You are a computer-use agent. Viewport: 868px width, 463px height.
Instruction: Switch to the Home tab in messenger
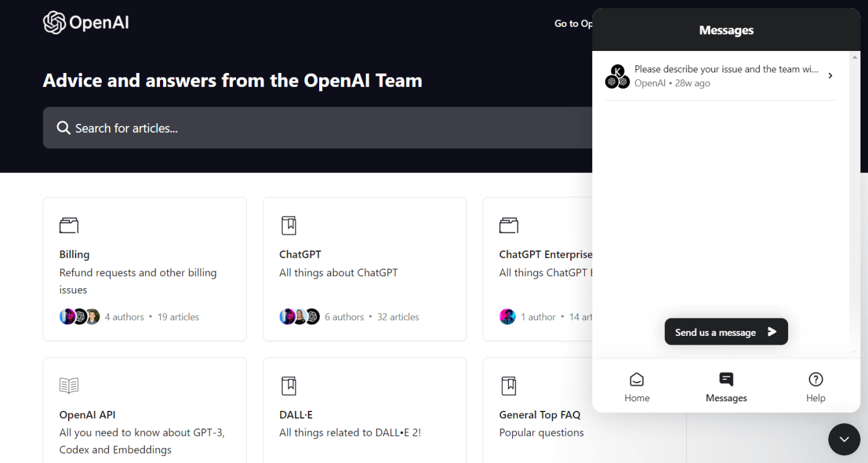tap(636, 387)
